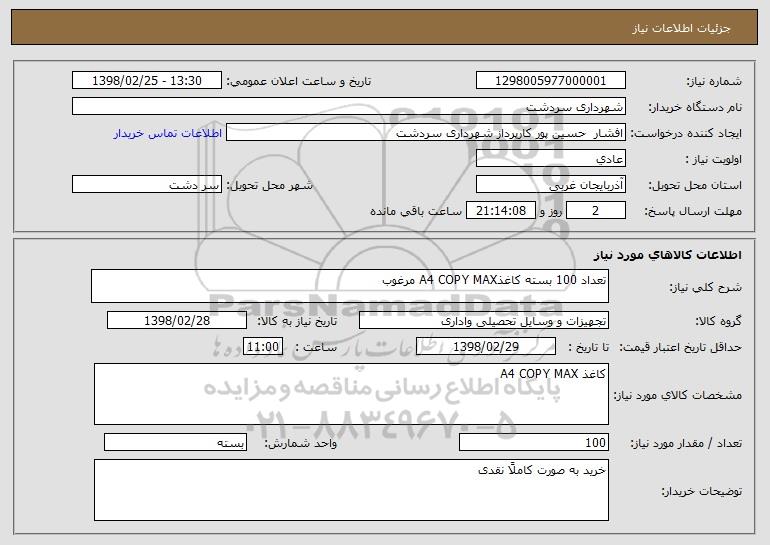770x545 pixels.
Task: Click the label مشخصات کالای مورد نیاز
Action: point(678,395)
